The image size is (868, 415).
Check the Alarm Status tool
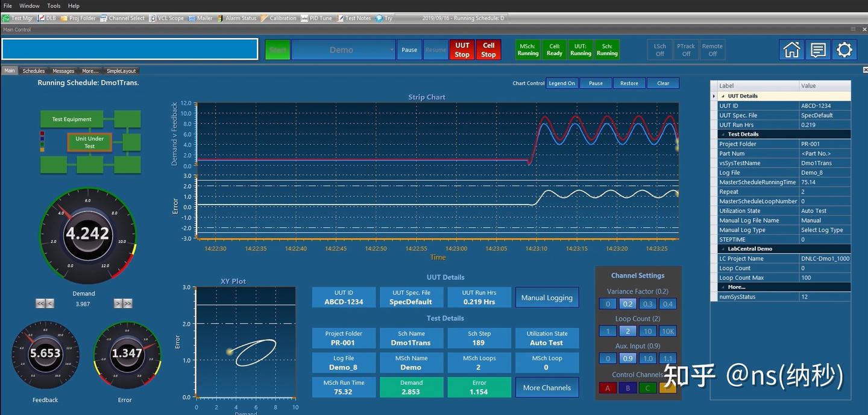click(237, 17)
